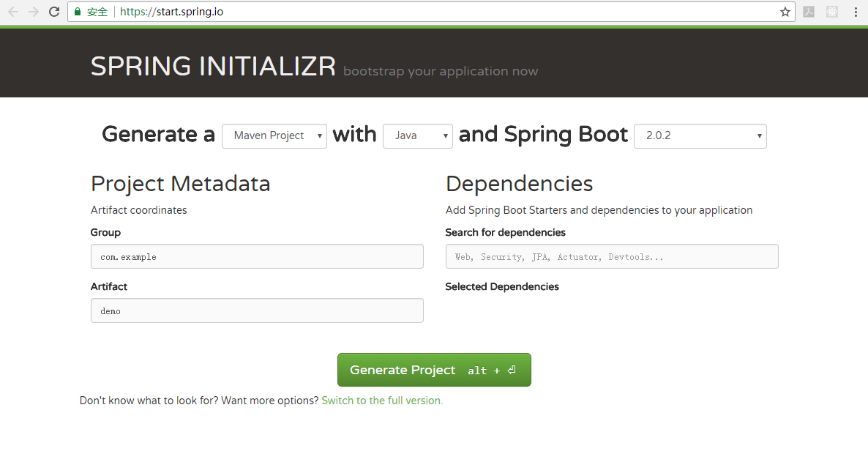Viewport: 868px width, 465px height.
Task: Click the SPRING INITIALIZR heading
Action: (213, 66)
